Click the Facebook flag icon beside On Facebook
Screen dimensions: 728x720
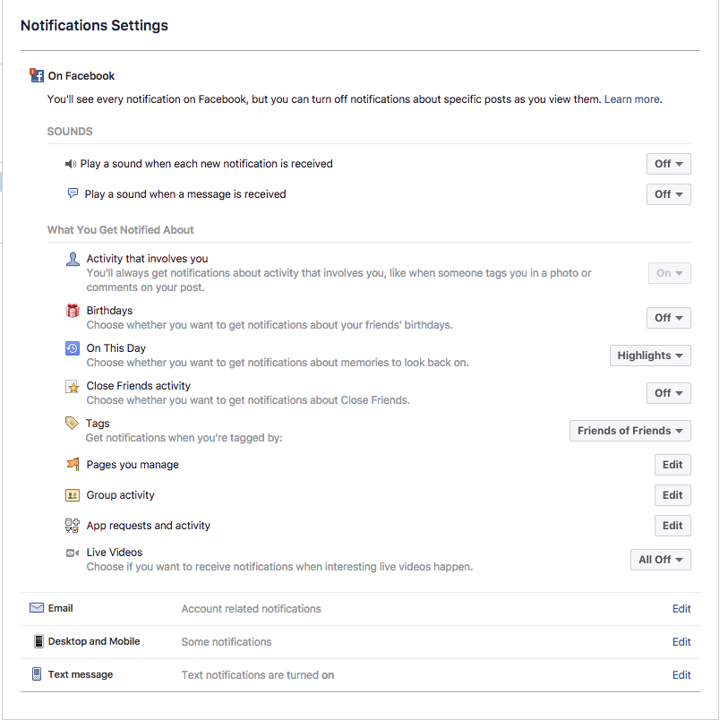(37, 76)
